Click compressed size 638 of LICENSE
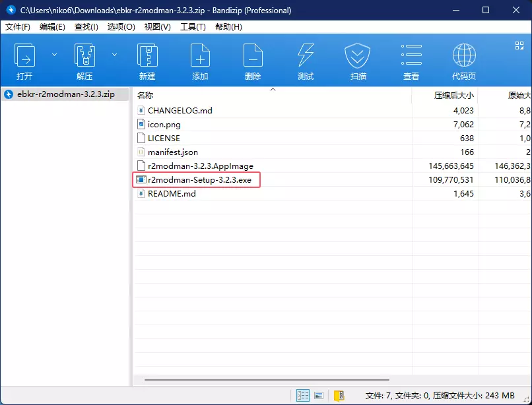 pyautogui.click(x=467, y=139)
